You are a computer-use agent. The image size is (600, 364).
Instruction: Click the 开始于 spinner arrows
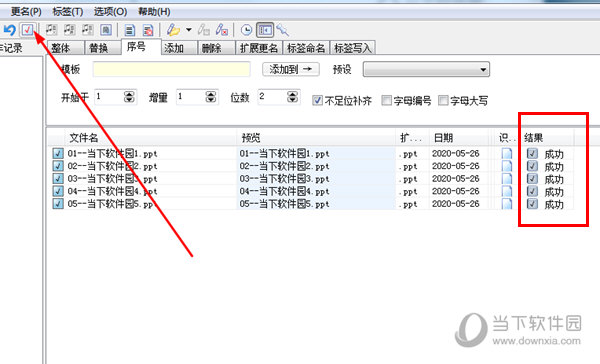130,97
